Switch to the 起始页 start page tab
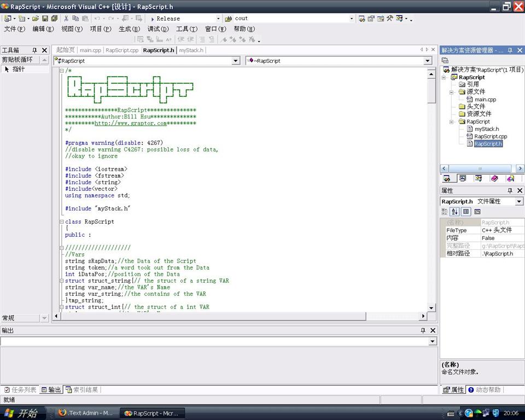Image resolution: width=525 pixels, height=420 pixels. (65, 50)
